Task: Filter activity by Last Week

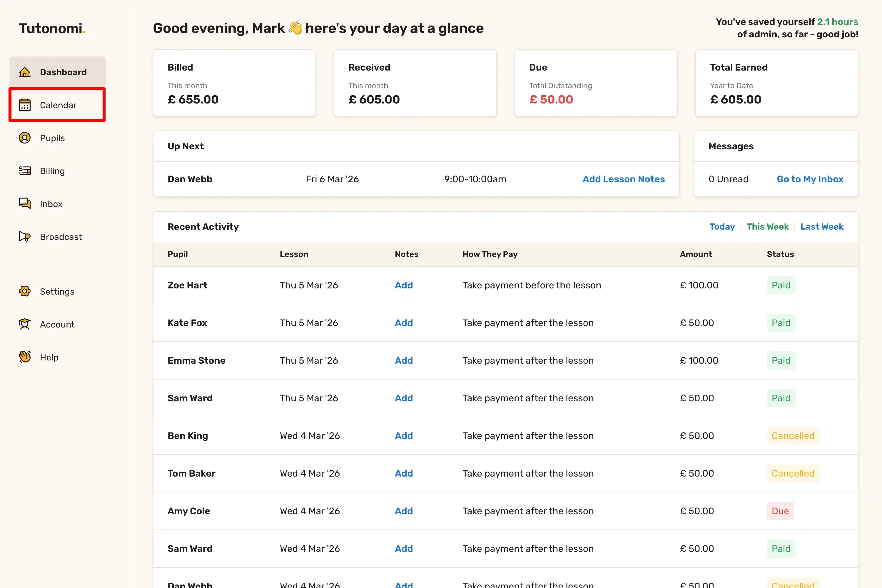Action: [822, 226]
